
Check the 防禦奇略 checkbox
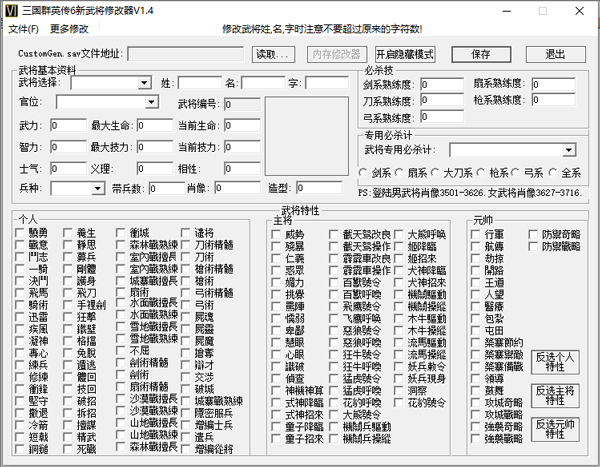[533, 234]
